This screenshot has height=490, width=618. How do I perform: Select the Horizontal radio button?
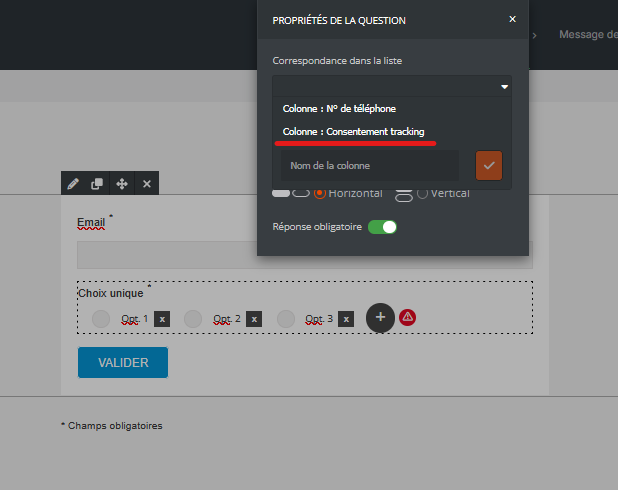(320, 193)
